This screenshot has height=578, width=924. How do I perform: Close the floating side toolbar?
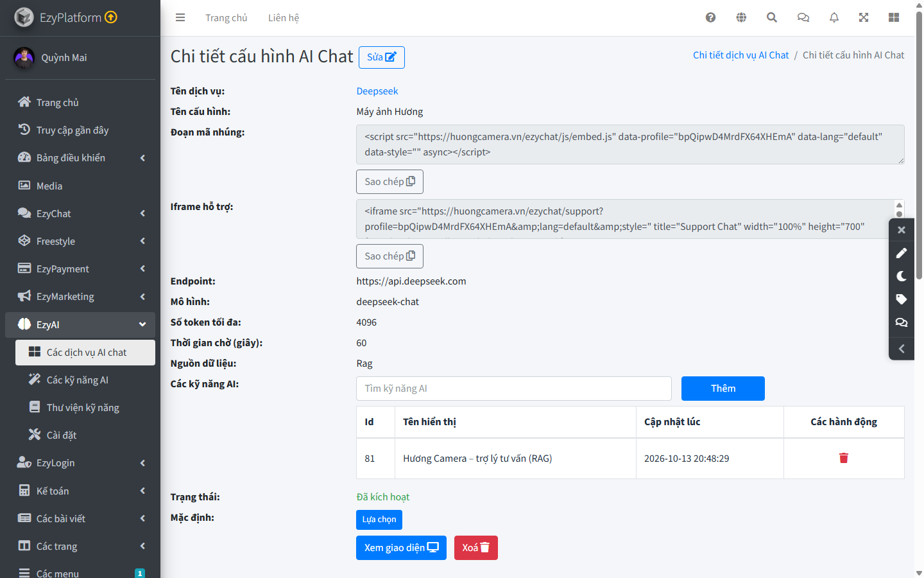click(902, 230)
